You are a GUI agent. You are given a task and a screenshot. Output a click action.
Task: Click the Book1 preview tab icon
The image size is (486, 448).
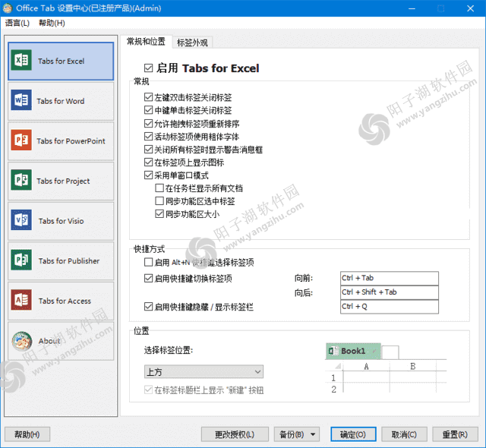[333, 351]
